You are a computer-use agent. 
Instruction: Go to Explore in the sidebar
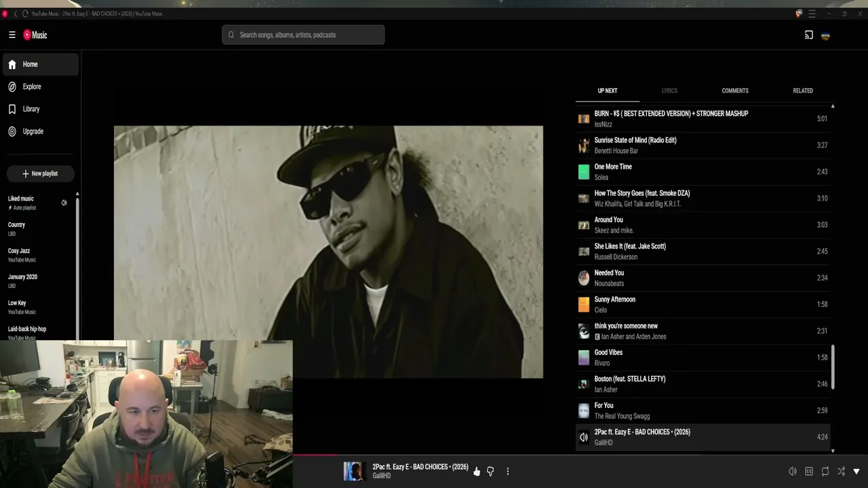click(39, 87)
